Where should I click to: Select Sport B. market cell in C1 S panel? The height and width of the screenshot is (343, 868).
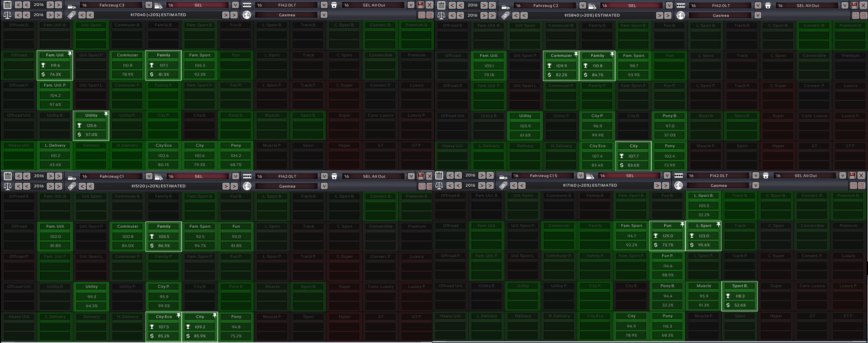(739, 296)
